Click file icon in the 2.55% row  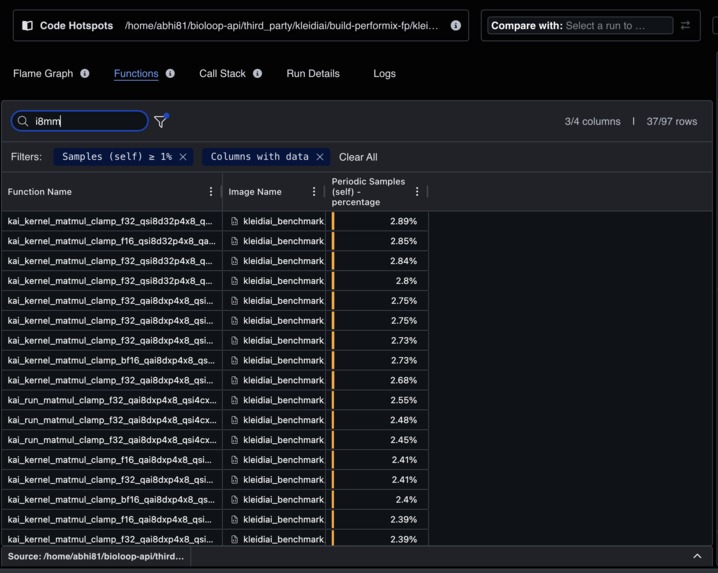click(234, 400)
